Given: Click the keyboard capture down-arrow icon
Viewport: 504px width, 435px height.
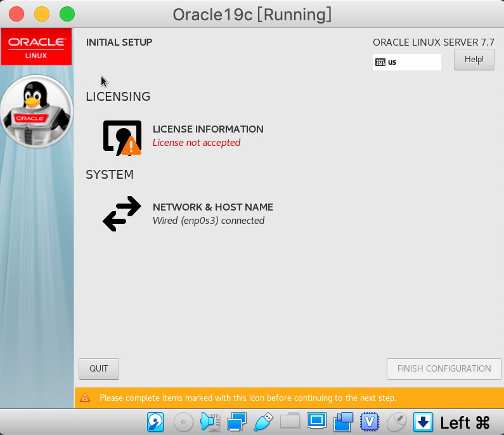Looking at the screenshot, I should pos(423,422).
